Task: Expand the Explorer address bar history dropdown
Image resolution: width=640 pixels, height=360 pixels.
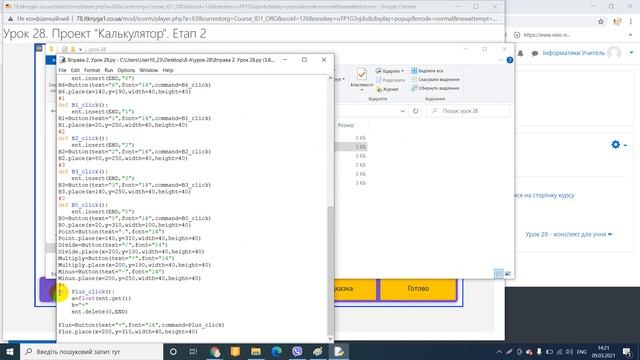Action: coord(403,111)
